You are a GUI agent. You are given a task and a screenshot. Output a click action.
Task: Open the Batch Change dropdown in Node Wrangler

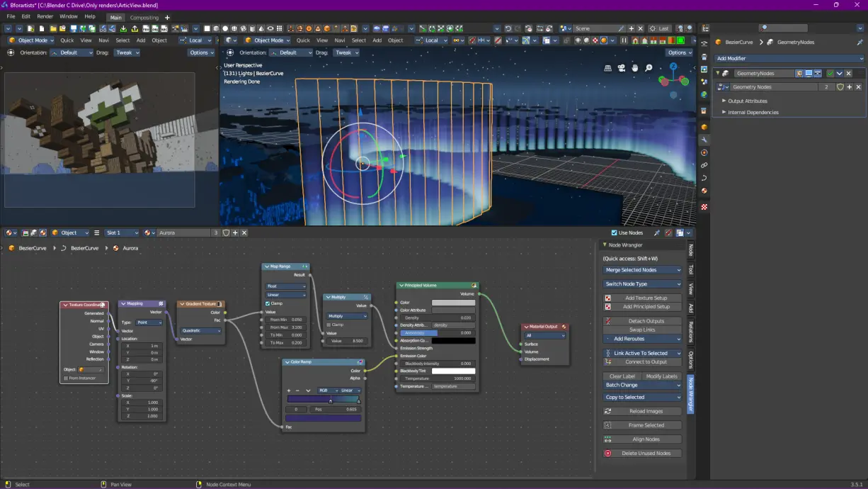point(642,385)
